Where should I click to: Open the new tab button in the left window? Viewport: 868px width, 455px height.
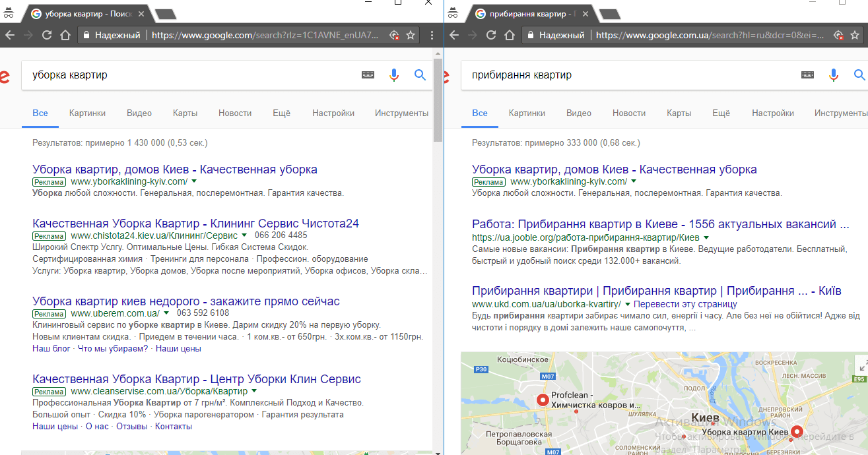(x=166, y=14)
